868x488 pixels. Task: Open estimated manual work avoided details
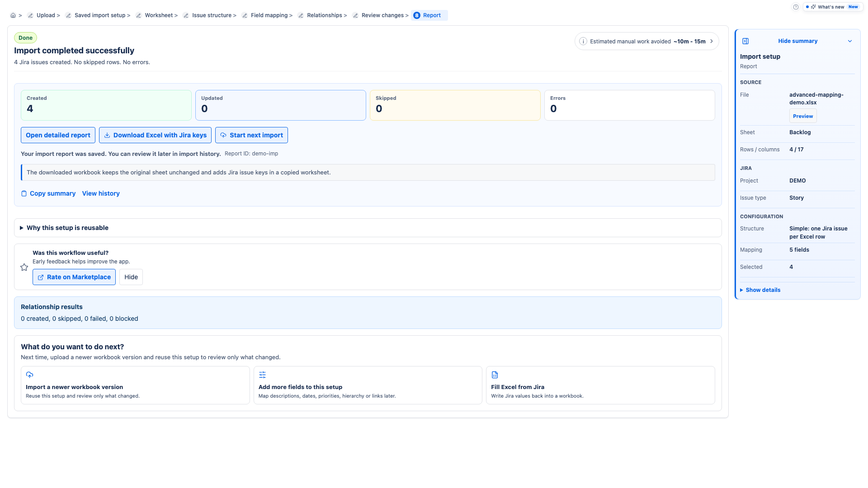click(x=646, y=41)
